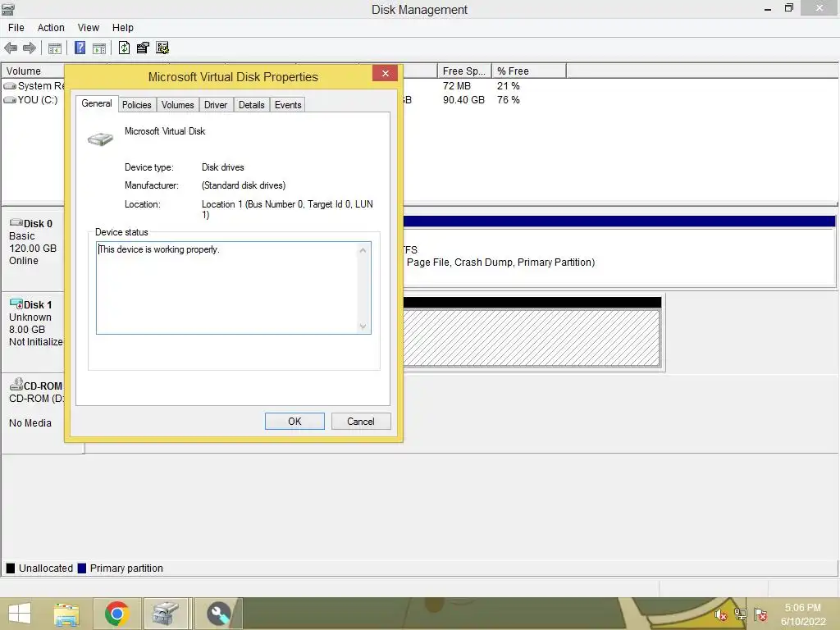
Task: Close the Microsoft Virtual Disk Properties dialog
Action: [x=386, y=73]
